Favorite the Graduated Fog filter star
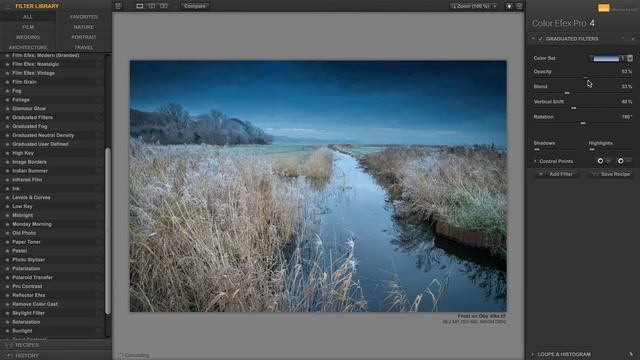The width and height of the screenshot is (640, 360). click(7, 127)
